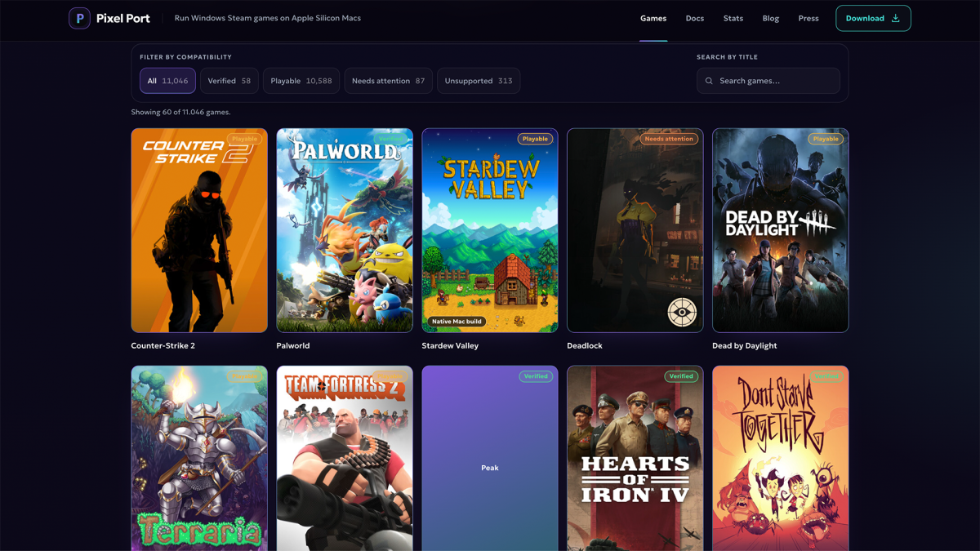Click the search magnifier icon
This screenshot has width=980, height=551.
[709, 81]
